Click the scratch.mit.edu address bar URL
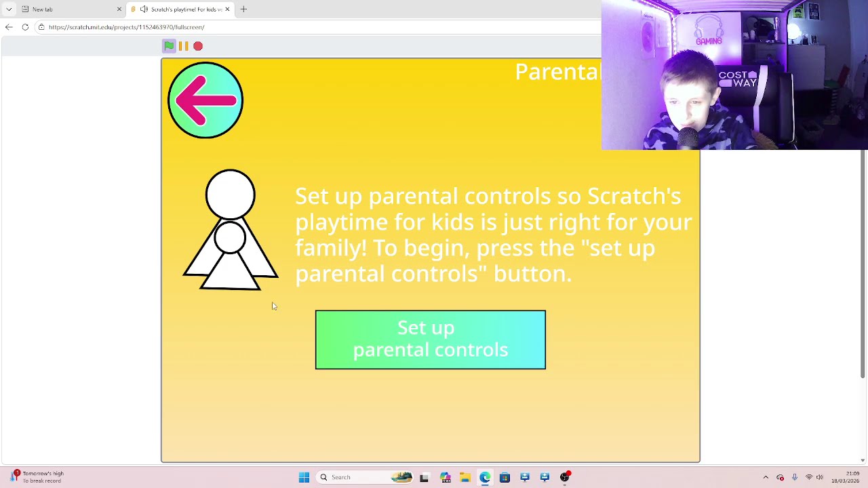 (x=126, y=27)
